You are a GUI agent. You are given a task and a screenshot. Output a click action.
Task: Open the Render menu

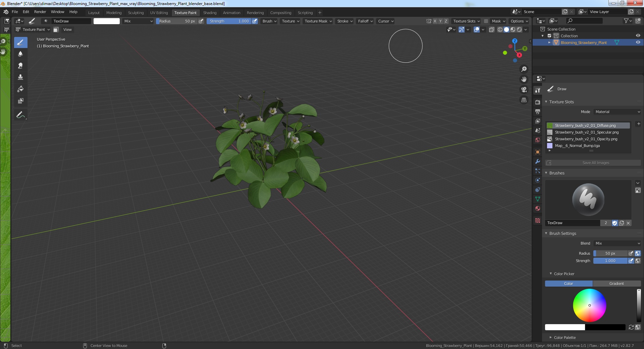(40, 12)
